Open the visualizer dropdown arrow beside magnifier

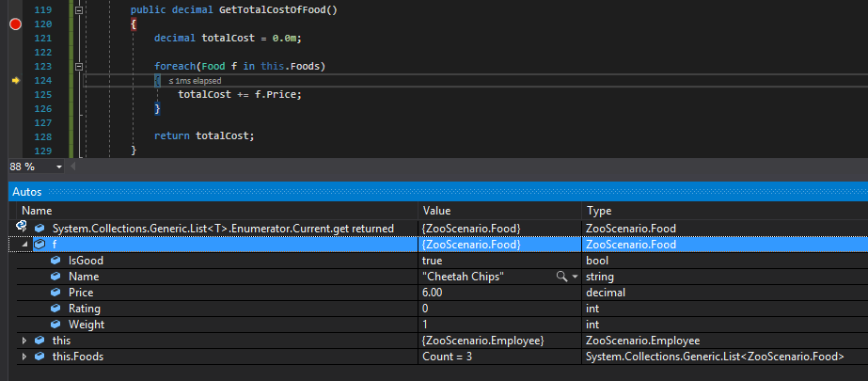tap(575, 277)
